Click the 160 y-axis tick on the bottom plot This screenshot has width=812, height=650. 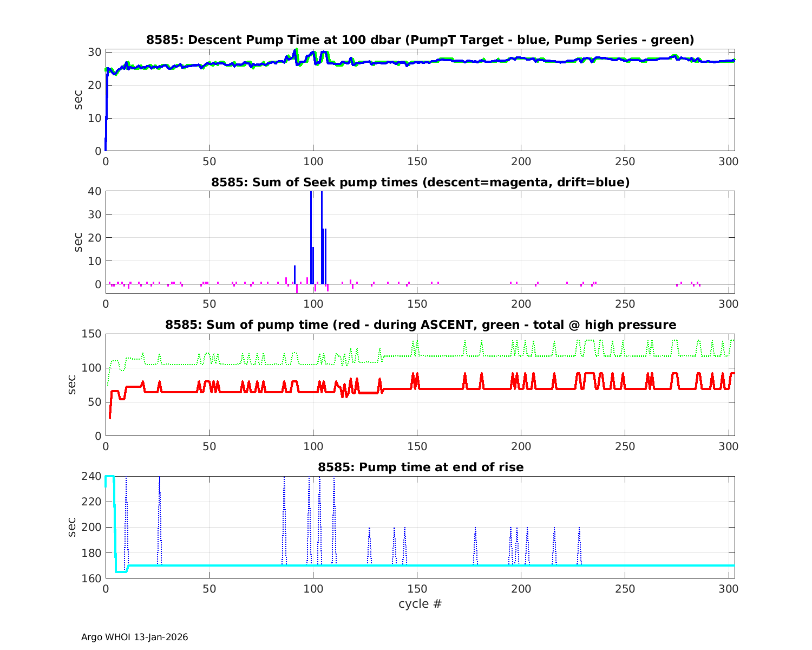(x=94, y=578)
